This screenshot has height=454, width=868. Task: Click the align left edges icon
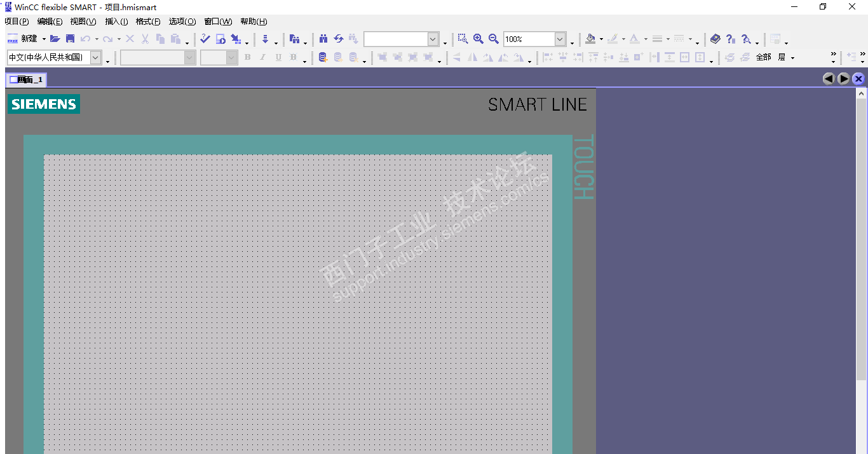[547, 57]
